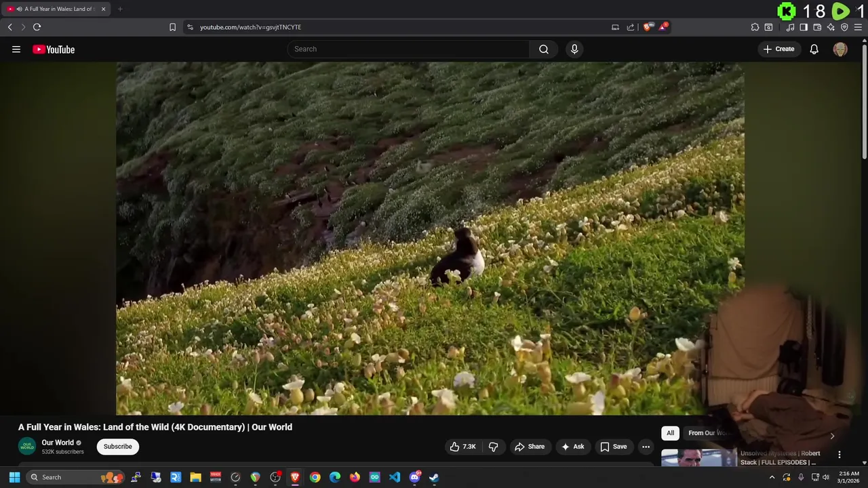The height and width of the screenshot is (488, 868).
Task: Open Unsolved Mysteries video thumbnail
Action: click(x=698, y=458)
